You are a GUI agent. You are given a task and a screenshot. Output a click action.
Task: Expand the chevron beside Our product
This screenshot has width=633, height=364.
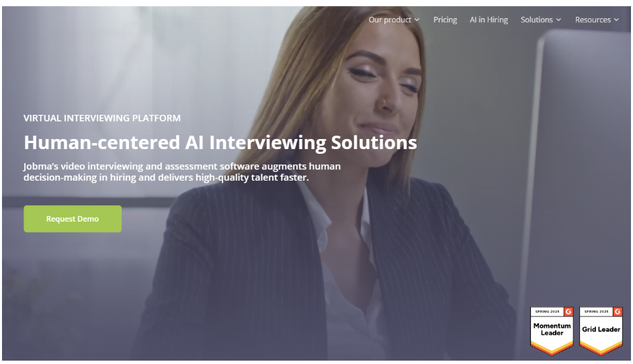(x=417, y=20)
